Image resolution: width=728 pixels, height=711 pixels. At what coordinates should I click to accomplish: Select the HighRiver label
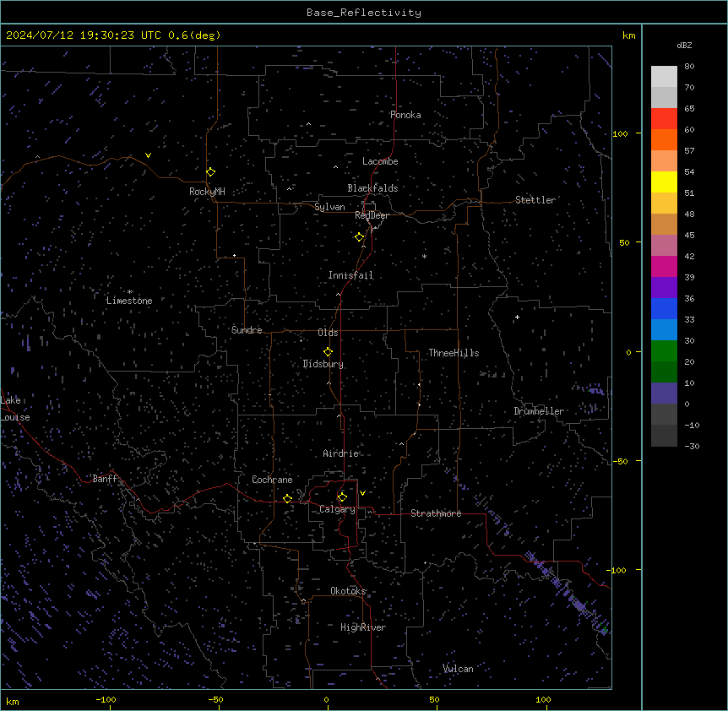(363, 627)
